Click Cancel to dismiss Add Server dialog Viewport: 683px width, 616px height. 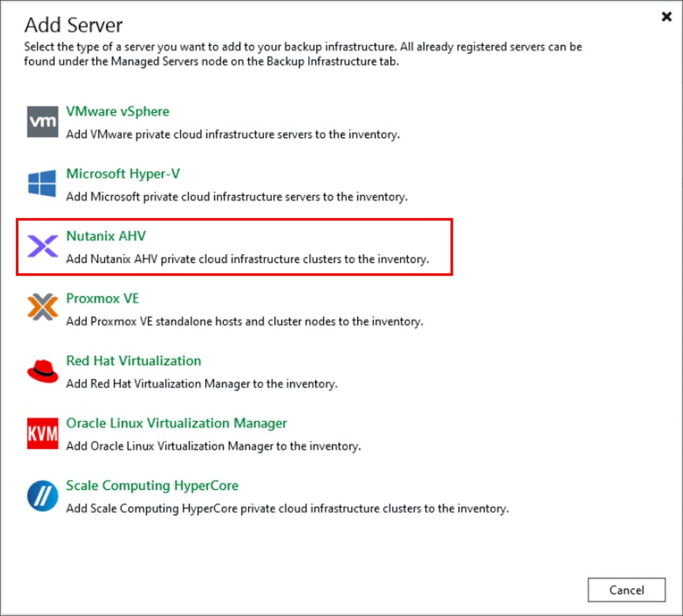[x=626, y=590]
